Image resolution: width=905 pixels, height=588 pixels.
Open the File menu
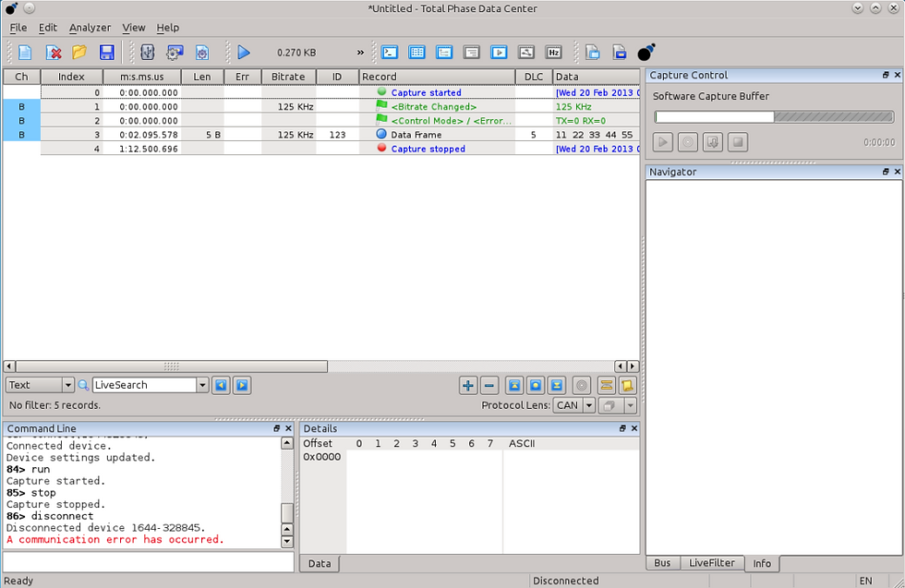pyautogui.click(x=18, y=27)
